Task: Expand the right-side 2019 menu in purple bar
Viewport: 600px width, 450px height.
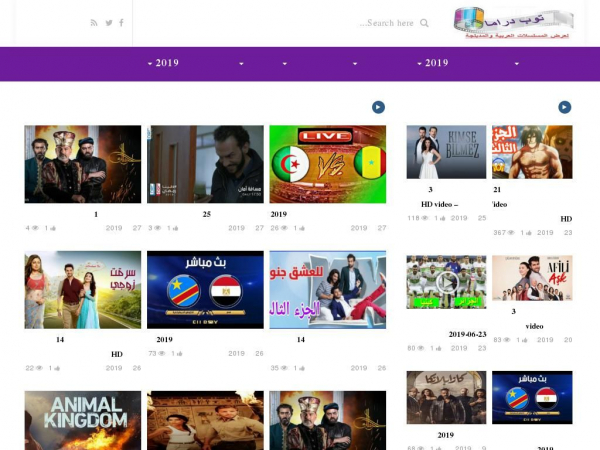Action: [433, 63]
